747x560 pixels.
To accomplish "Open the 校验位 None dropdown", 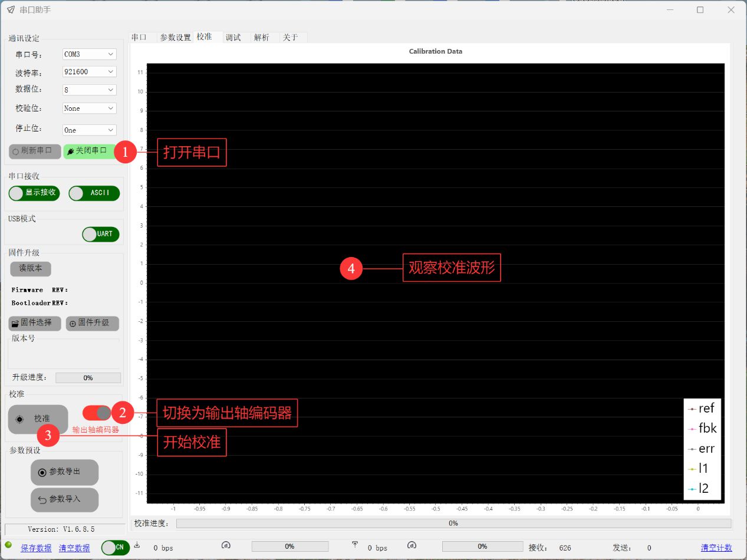I will point(90,108).
